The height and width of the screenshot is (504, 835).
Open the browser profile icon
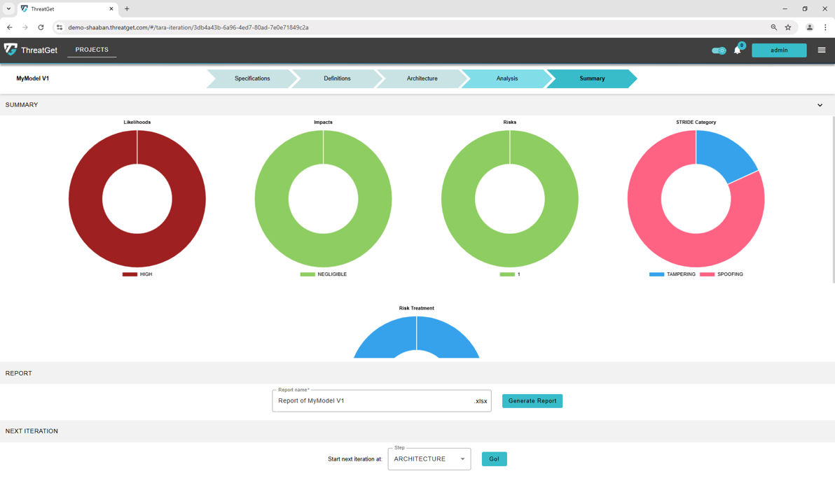(x=809, y=27)
